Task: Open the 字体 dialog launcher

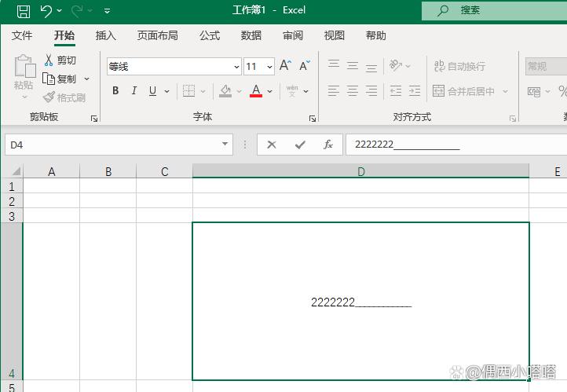Action: click(x=313, y=119)
